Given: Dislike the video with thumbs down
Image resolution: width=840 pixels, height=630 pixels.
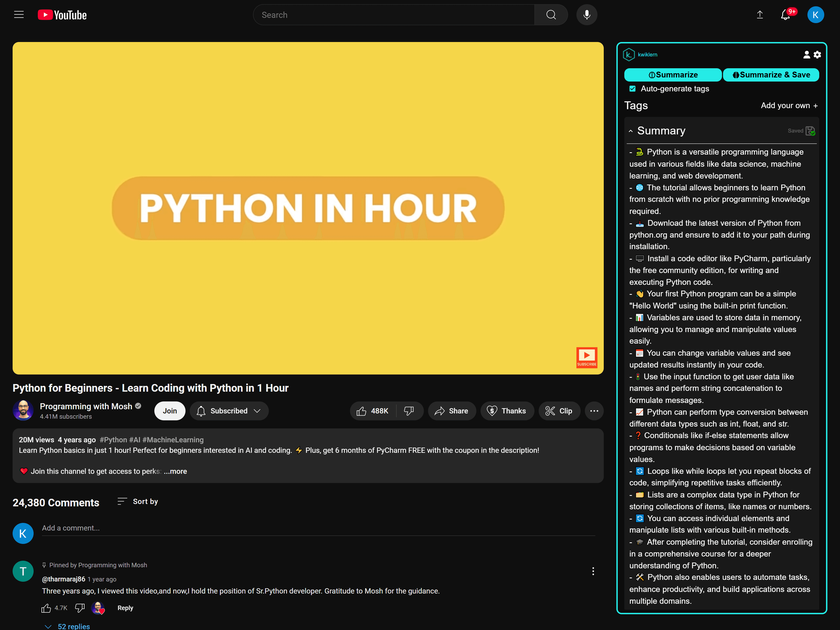Looking at the screenshot, I should click(409, 411).
